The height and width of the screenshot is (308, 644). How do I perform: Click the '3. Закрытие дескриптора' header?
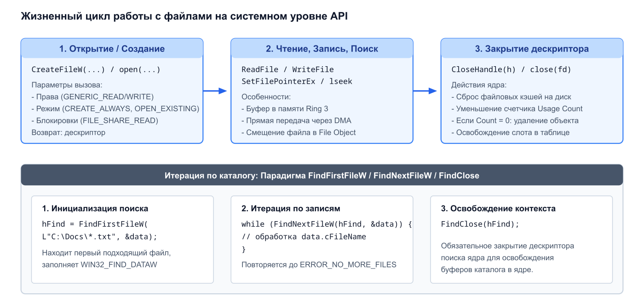click(x=532, y=49)
